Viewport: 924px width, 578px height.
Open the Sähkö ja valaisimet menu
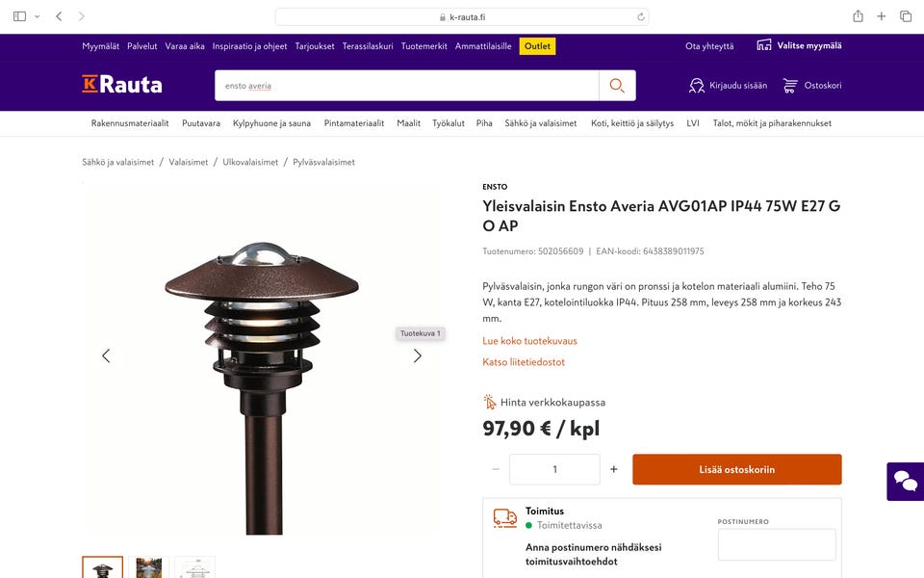(x=540, y=123)
